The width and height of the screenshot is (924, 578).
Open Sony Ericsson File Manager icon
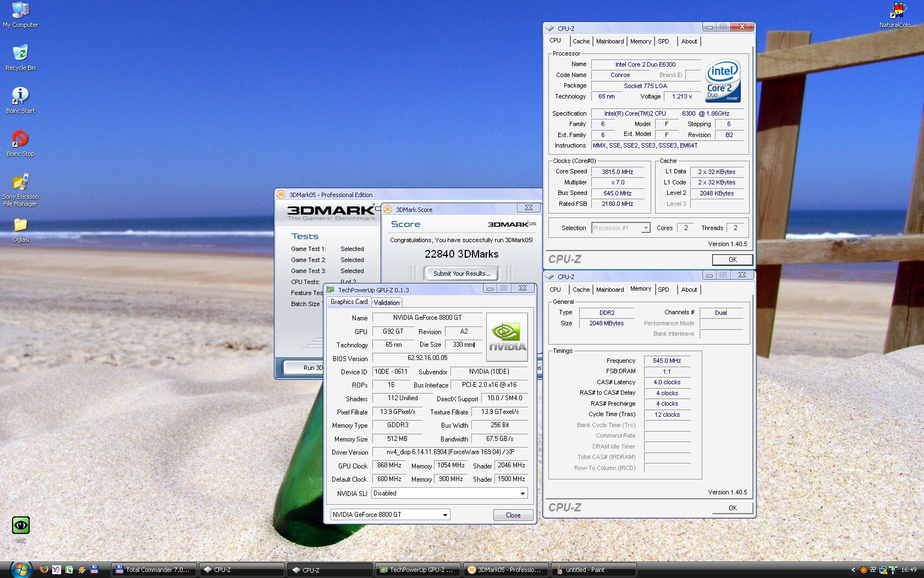click(x=20, y=190)
